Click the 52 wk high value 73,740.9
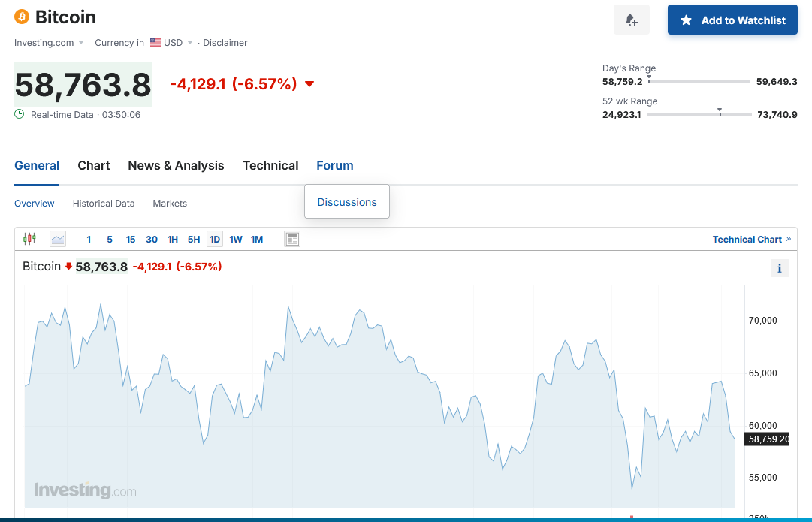 click(777, 114)
